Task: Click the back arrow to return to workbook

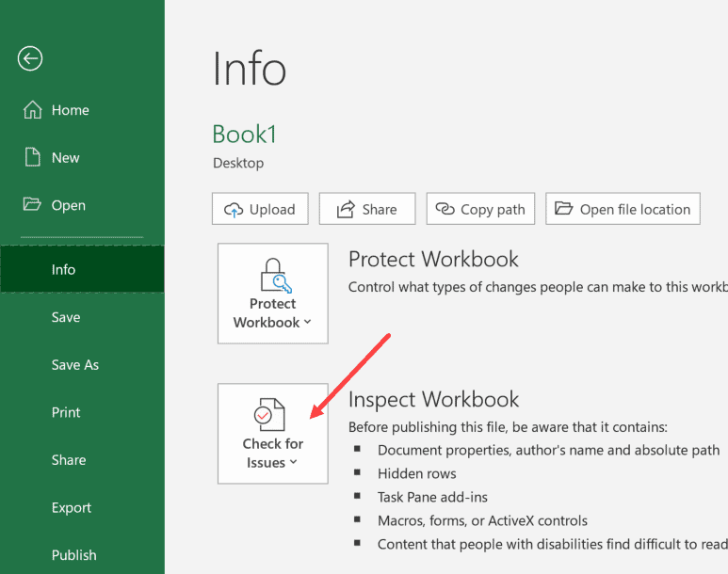Action: [x=30, y=59]
